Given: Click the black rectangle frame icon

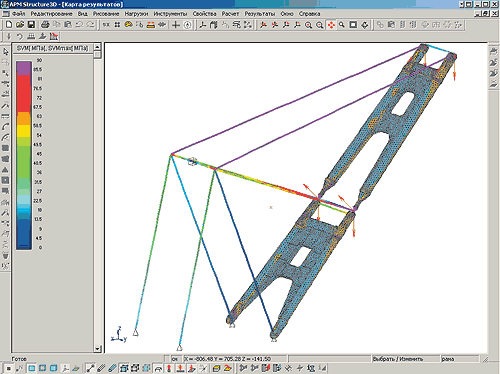Looking at the screenshot, I should pos(353,25).
